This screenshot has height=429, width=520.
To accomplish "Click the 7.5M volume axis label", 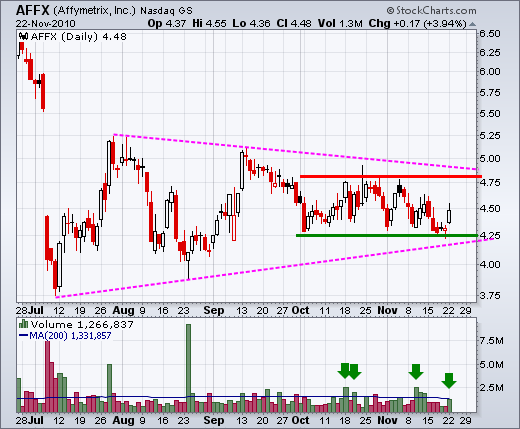I will pyautogui.click(x=491, y=340).
